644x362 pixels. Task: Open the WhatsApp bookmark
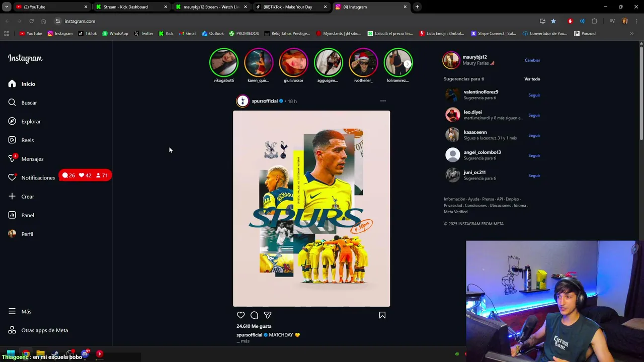(115, 34)
